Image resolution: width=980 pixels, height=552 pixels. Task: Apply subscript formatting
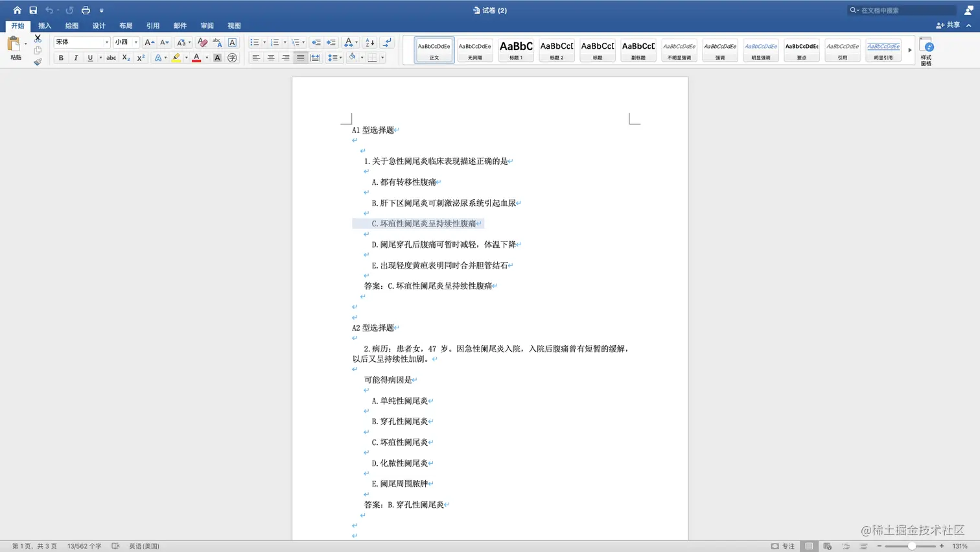(x=126, y=58)
